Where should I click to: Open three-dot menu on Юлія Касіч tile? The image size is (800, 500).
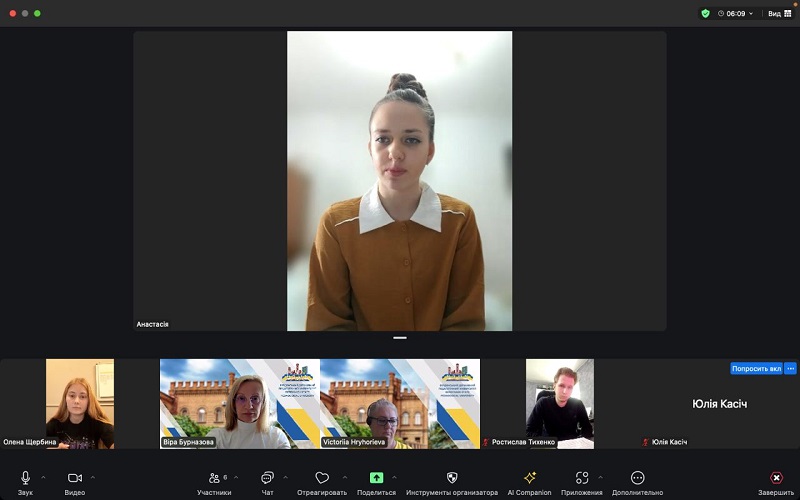790,368
